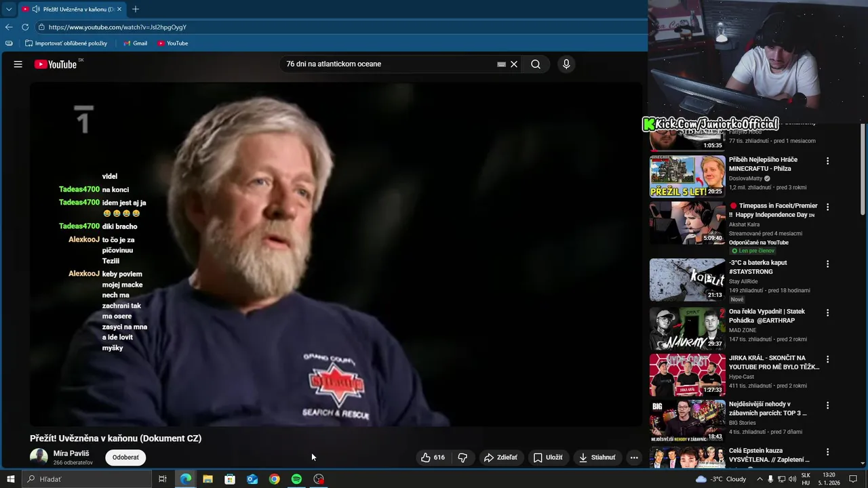This screenshot has width=868, height=488.
Task: Open the Gmail bookmark
Action: 135,43
